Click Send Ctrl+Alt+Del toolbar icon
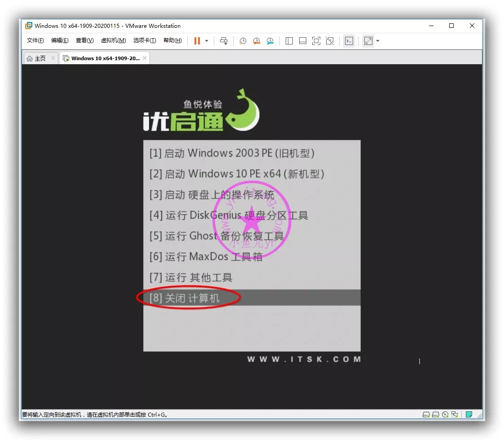 [224, 41]
